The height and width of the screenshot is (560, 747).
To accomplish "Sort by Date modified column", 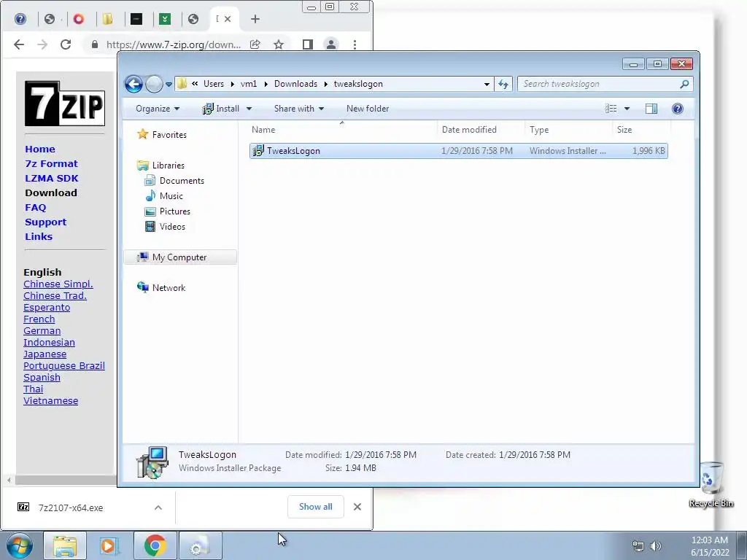I will (x=481, y=130).
